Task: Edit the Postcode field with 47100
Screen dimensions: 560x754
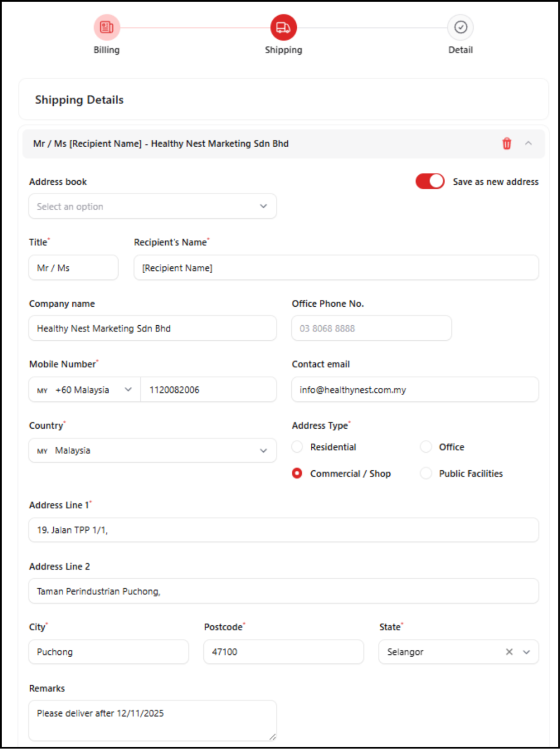Action: click(x=284, y=652)
